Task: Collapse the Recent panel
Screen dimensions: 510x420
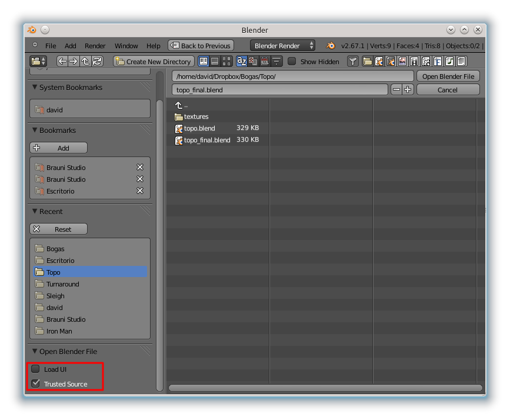Action: tap(35, 211)
